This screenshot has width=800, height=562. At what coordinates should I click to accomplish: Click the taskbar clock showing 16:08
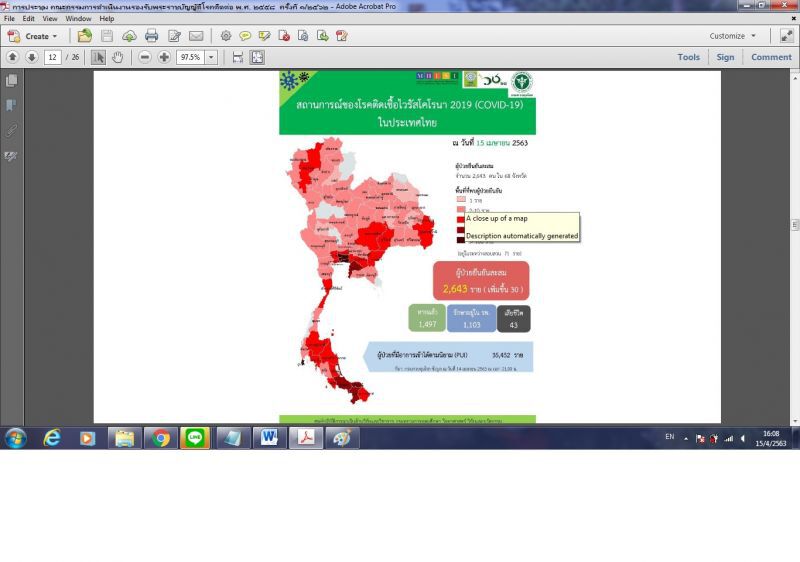pos(771,439)
